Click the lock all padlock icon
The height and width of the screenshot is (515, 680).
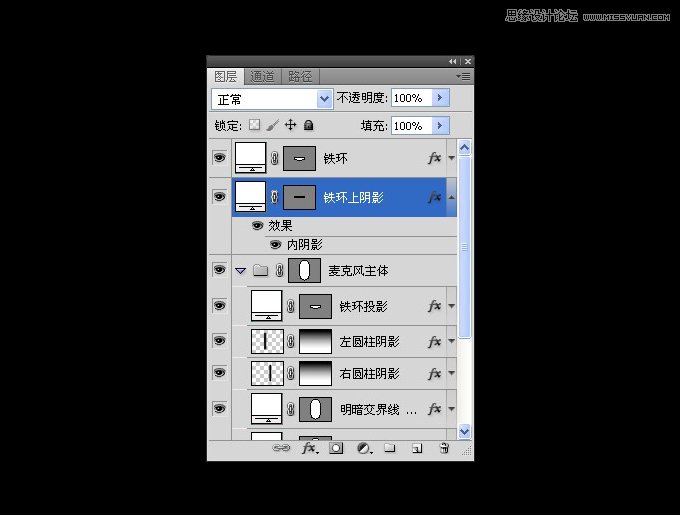pyautogui.click(x=308, y=125)
